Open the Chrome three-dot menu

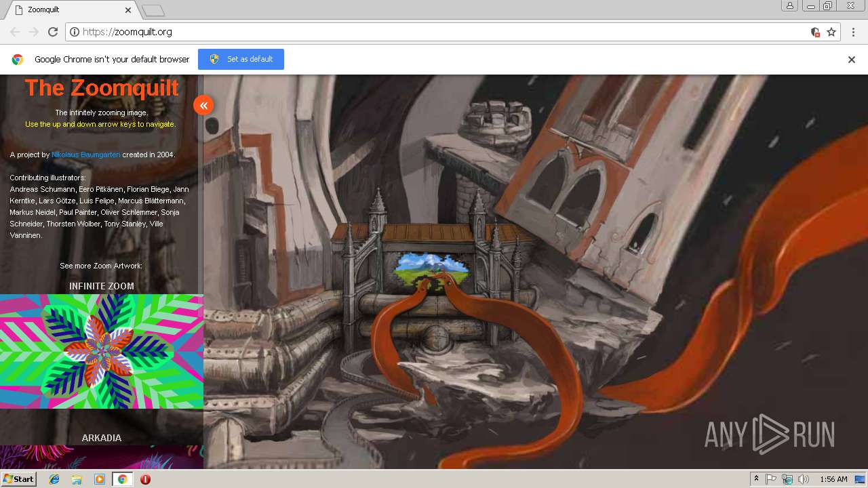[852, 32]
